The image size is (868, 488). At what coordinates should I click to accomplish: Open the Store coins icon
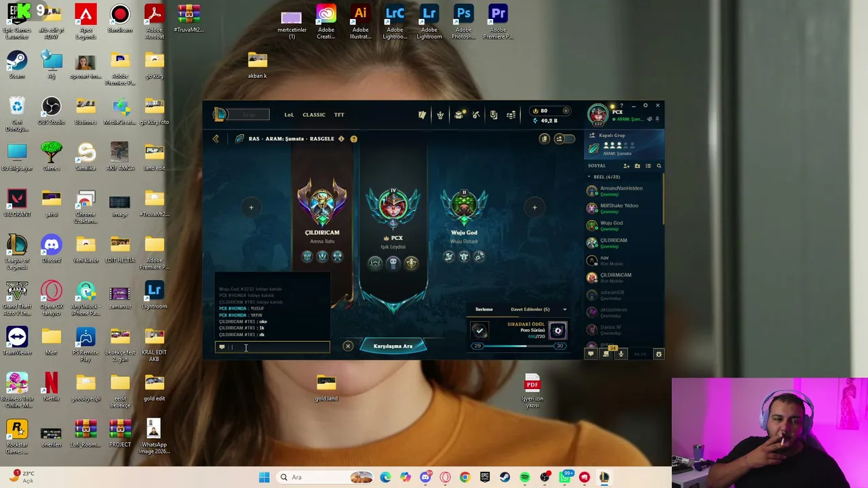point(511,115)
